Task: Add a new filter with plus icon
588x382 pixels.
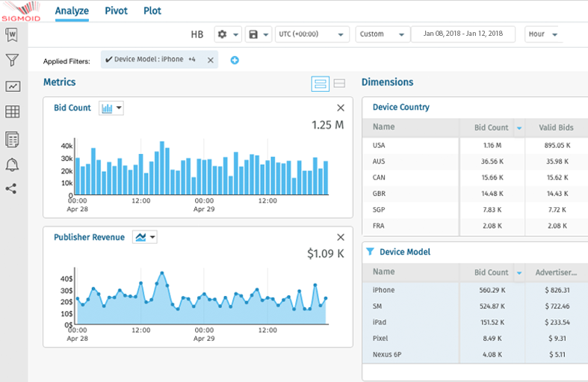Action: [x=235, y=60]
